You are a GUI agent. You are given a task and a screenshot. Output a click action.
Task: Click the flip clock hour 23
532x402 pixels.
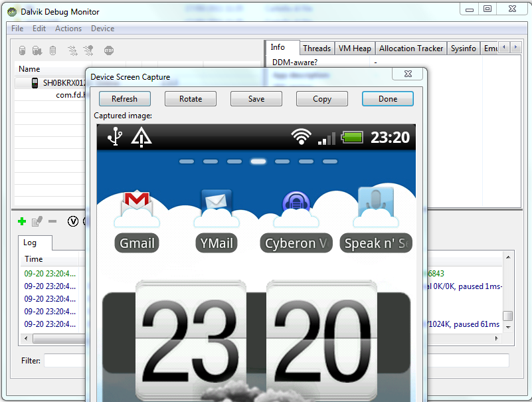(x=191, y=340)
